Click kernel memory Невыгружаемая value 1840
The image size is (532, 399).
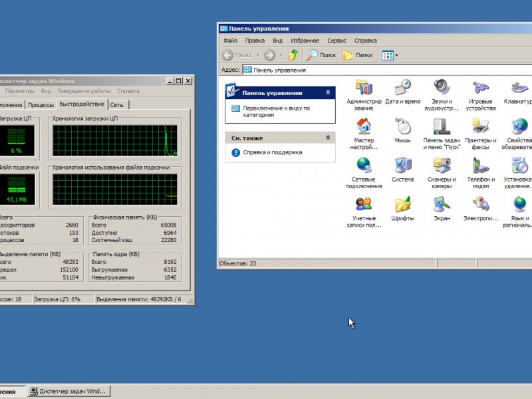(x=170, y=277)
